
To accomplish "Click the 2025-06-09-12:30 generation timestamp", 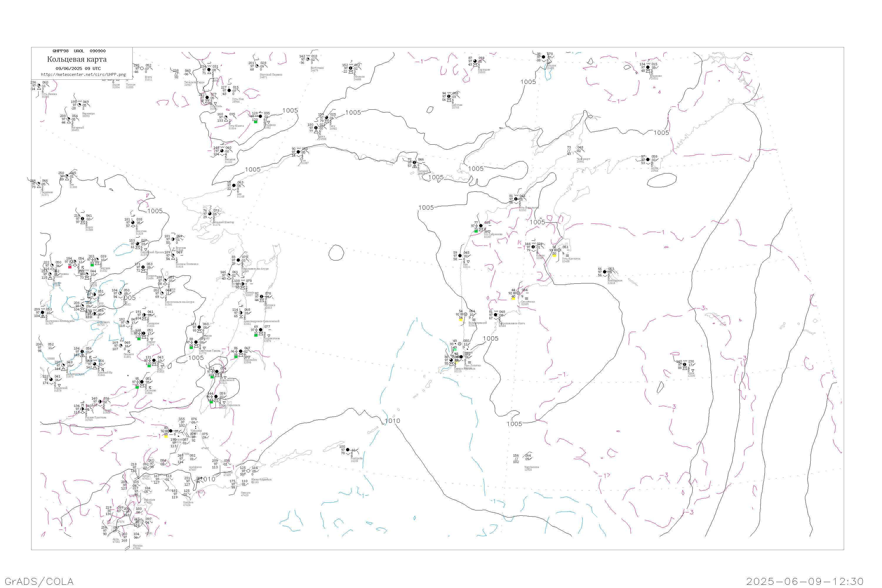I will tap(805, 581).
